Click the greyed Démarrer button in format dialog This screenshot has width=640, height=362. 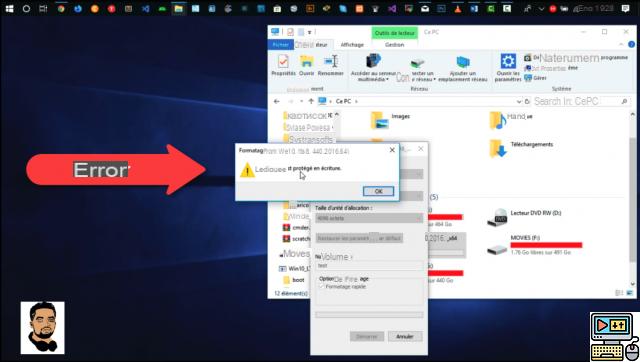tap(367, 336)
